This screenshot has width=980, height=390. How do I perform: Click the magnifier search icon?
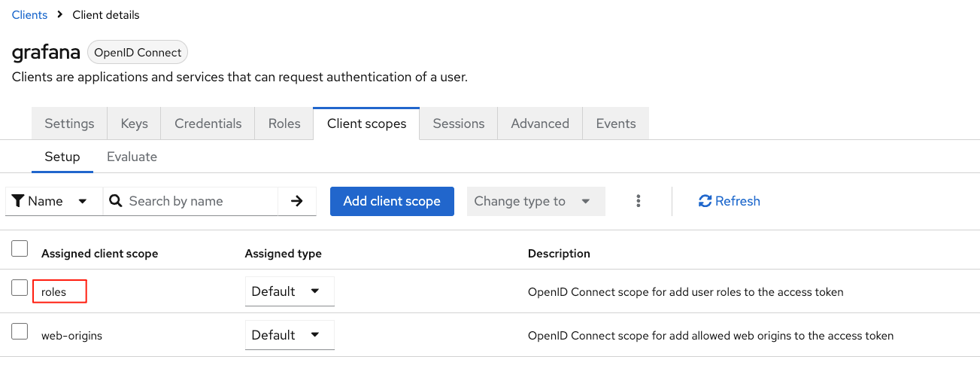pos(116,201)
